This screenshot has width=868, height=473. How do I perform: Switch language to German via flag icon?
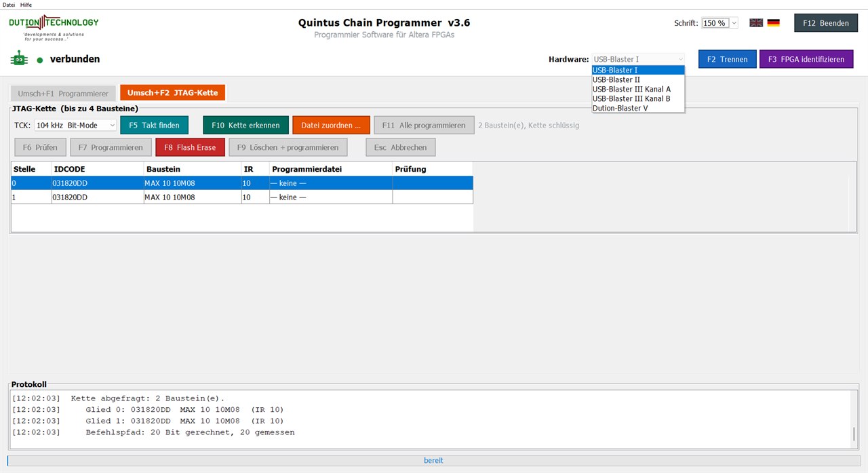click(773, 23)
